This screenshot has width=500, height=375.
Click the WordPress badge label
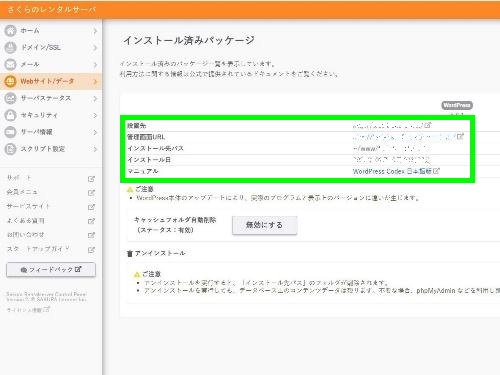click(x=457, y=105)
